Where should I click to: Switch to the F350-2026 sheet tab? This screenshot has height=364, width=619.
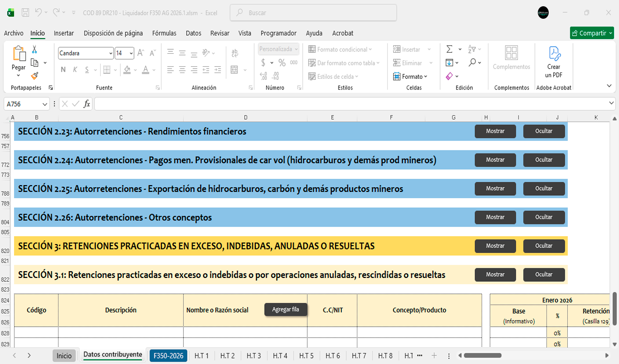tap(168, 356)
